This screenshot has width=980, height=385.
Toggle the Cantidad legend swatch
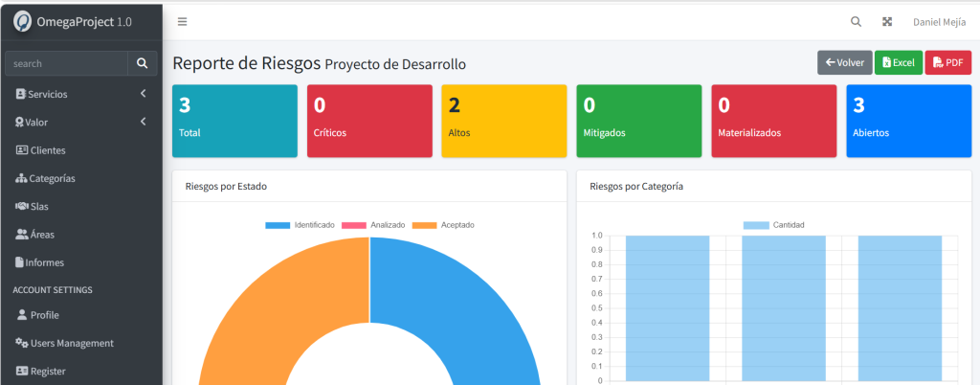pyautogui.click(x=756, y=225)
